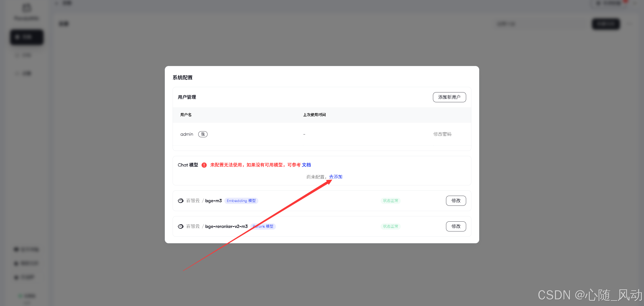This screenshot has height=306, width=644.
Task: Click the 百智云 logo icon for bge-m3
Action: [x=181, y=201]
